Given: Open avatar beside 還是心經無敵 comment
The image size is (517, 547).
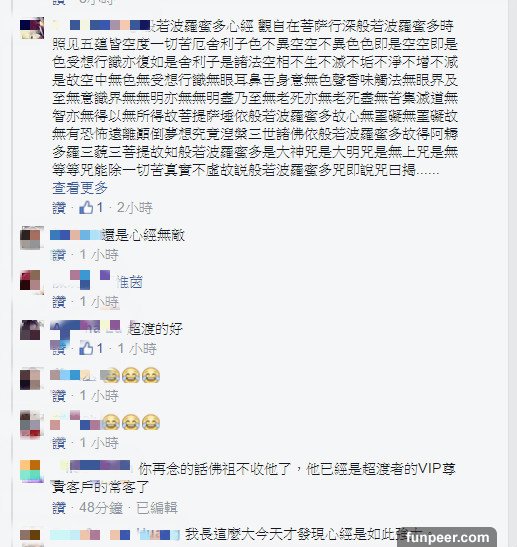Looking at the screenshot, I should 32,238.
